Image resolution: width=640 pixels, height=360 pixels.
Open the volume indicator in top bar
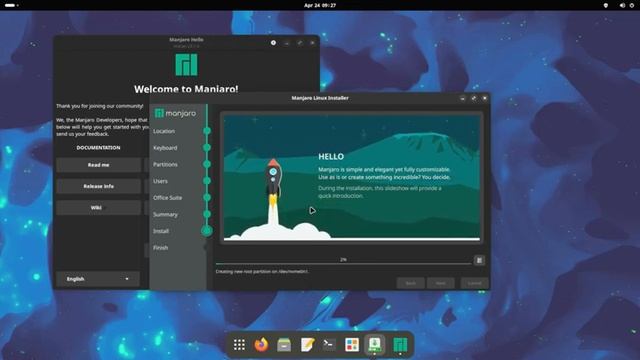tap(622, 5)
